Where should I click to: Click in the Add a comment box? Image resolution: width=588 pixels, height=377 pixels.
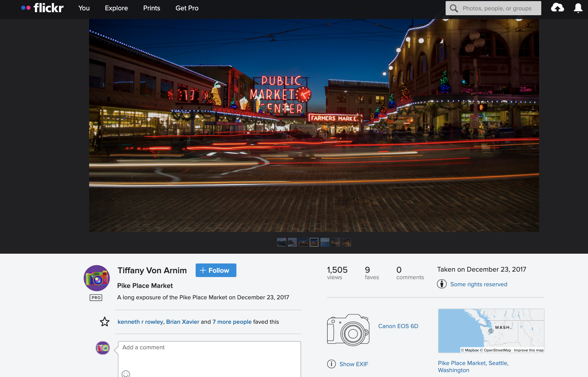209,359
